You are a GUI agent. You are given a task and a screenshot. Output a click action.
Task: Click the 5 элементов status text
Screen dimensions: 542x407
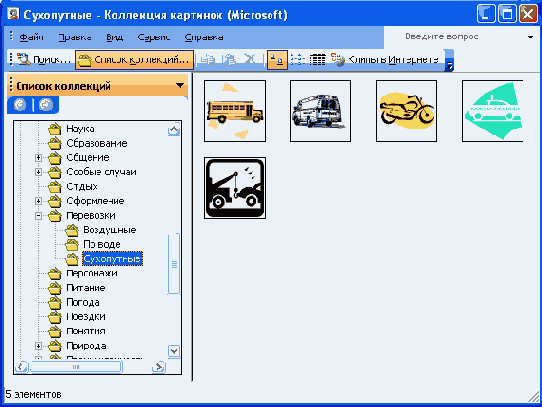34,394
